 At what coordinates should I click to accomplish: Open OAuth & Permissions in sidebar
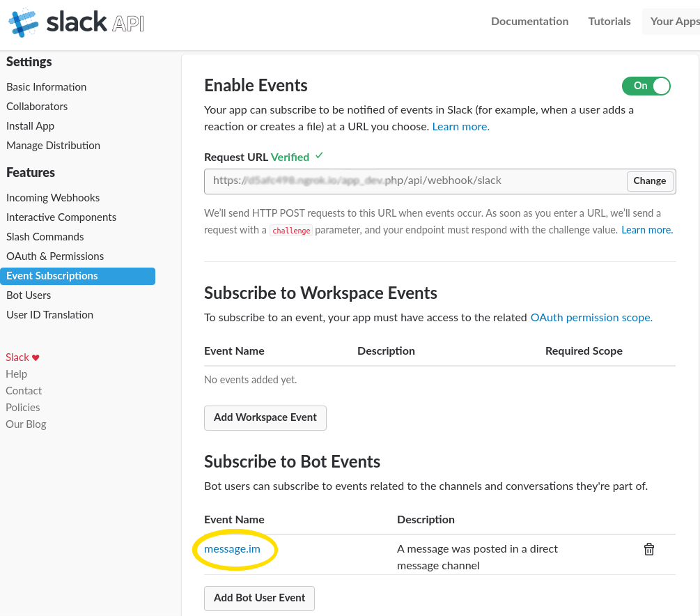(x=55, y=256)
